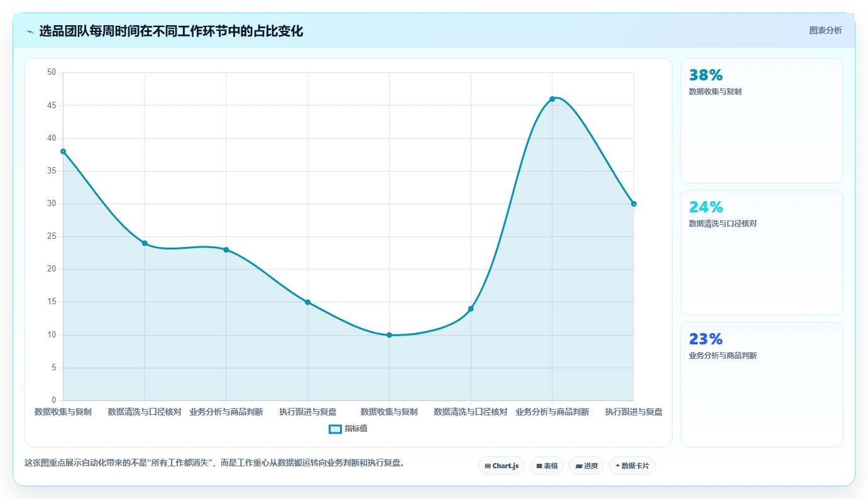The height and width of the screenshot is (499, 868).
Task: Click the lightning icon beside the page title
Action: 30,31
